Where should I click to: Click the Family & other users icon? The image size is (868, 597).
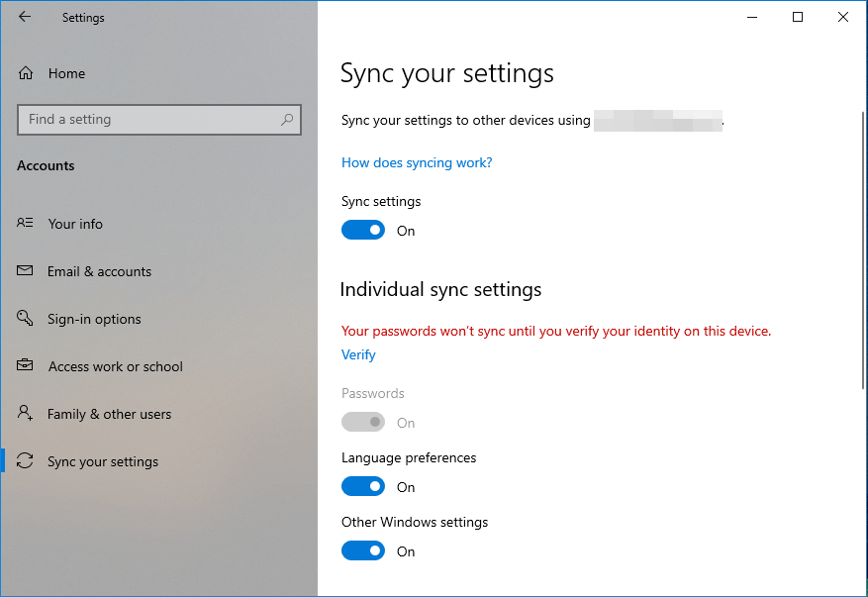point(25,413)
